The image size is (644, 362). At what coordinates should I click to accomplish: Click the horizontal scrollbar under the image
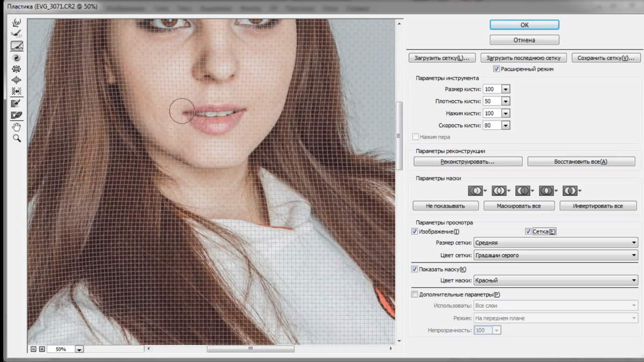coord(250,349)
